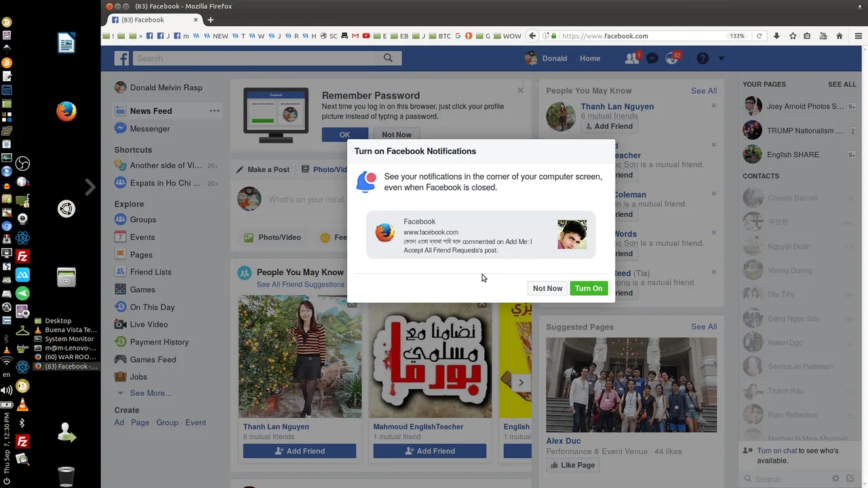Open new tab with plus button
This screenshot has width=868, height=488.
210,20
